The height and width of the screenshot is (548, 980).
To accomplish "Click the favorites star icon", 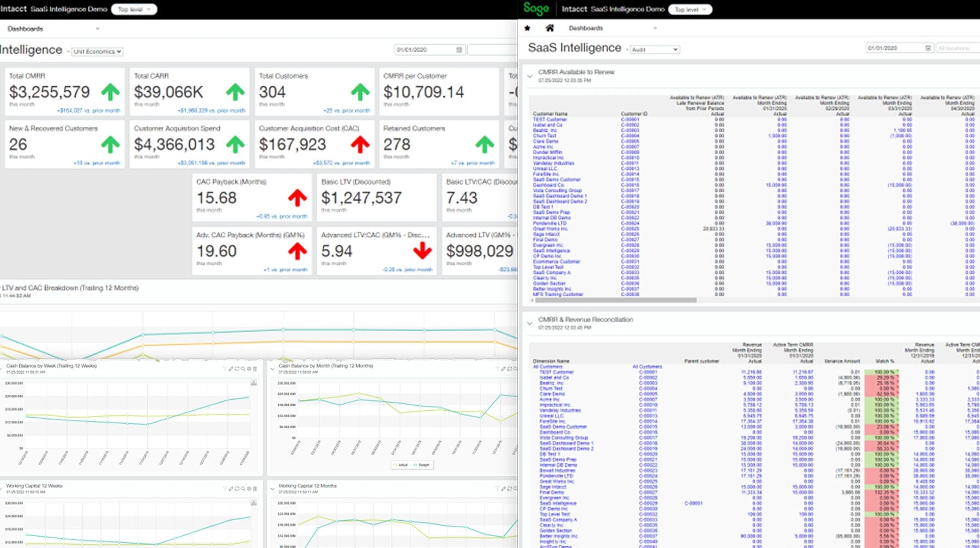I will pyautogui.click(x=527, y=28).
